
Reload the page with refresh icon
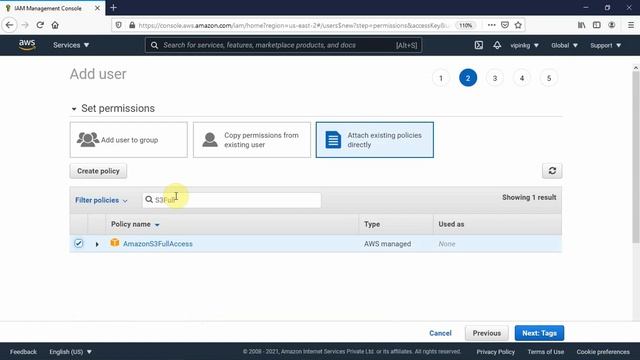pos(40,25)
